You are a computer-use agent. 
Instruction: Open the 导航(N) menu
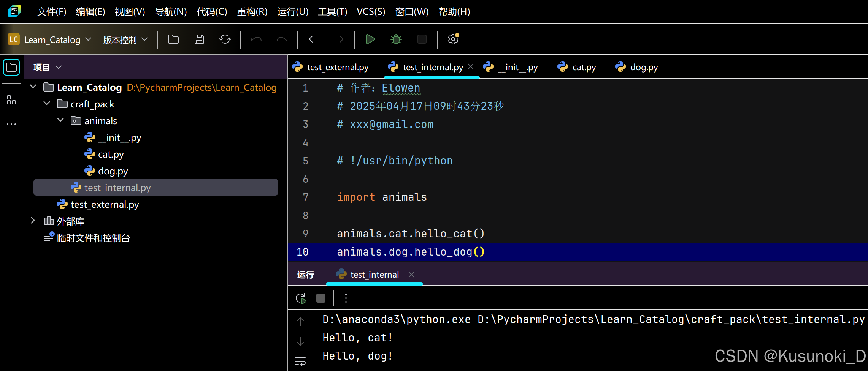171,12
